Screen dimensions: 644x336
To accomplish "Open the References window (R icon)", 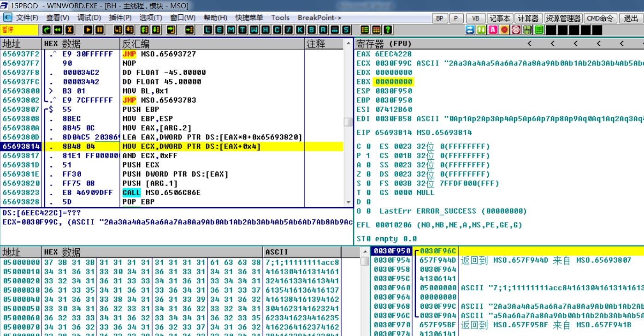I will point(324,30).
